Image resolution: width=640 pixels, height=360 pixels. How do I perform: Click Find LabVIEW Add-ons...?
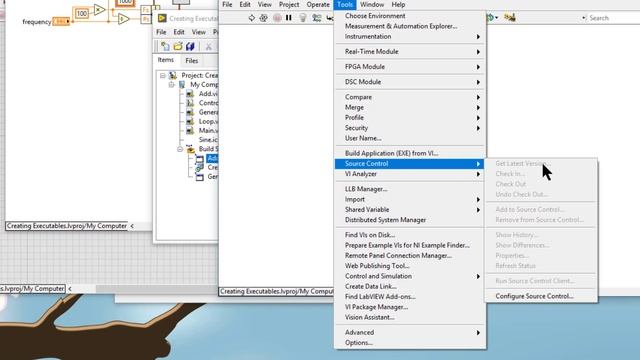point(380,297)
